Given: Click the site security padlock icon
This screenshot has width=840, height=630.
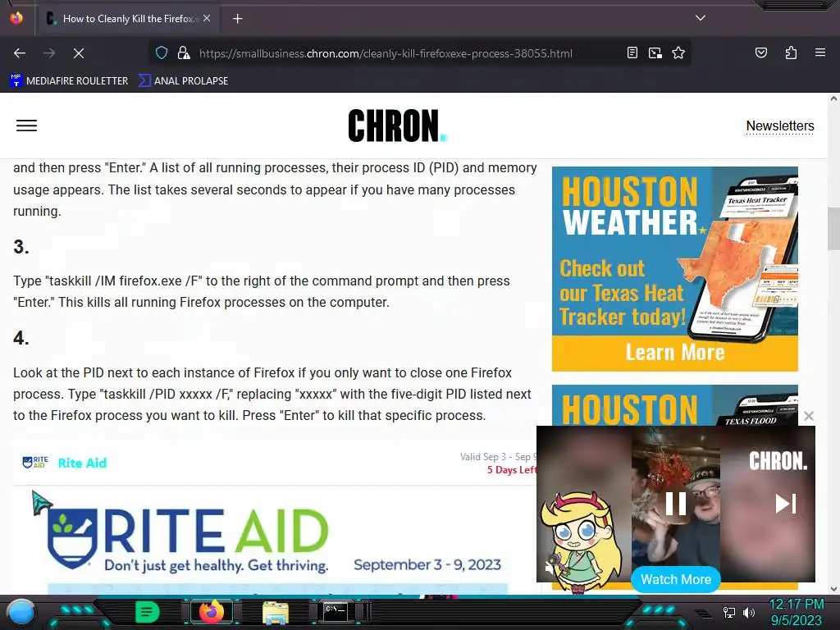Looking at the screenshot, I should (184, 52).
